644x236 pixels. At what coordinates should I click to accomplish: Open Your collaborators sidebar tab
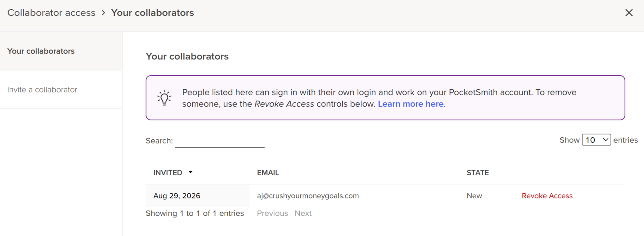pyautogui.click(x=61, y=51)
